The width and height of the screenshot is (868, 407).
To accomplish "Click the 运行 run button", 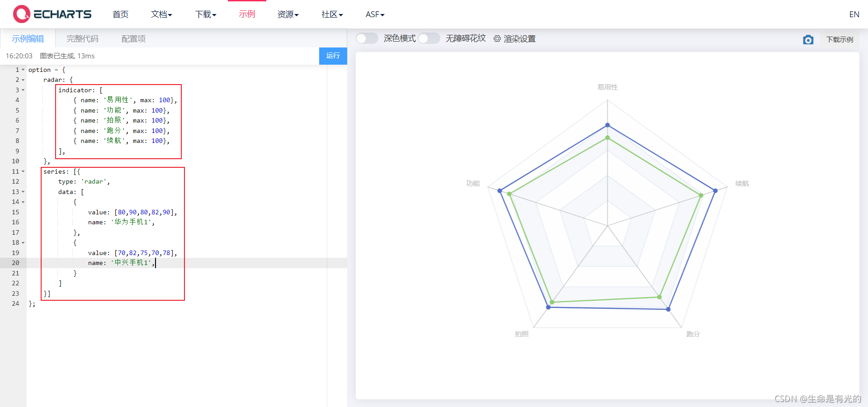I will click(333, 56).
